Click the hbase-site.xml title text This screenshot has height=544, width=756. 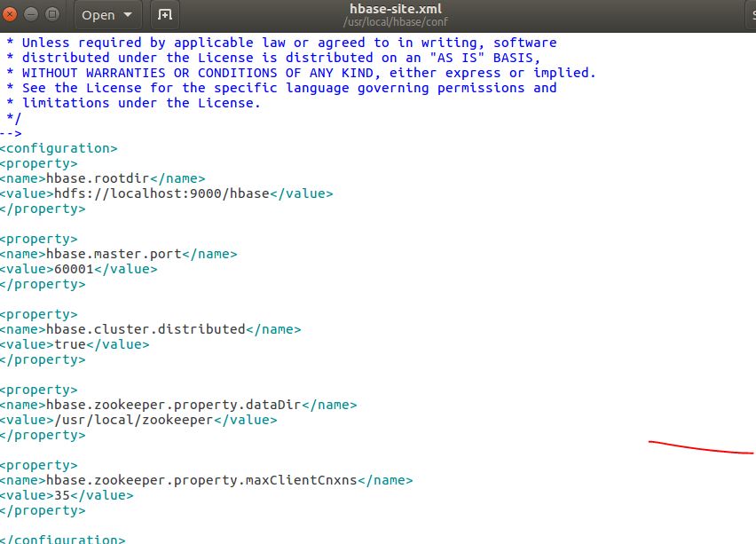396,9
